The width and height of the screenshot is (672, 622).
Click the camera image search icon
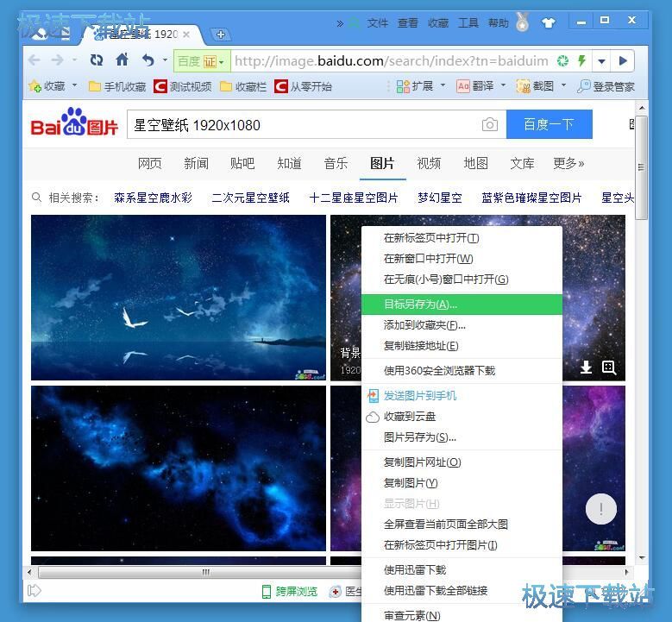490,124
